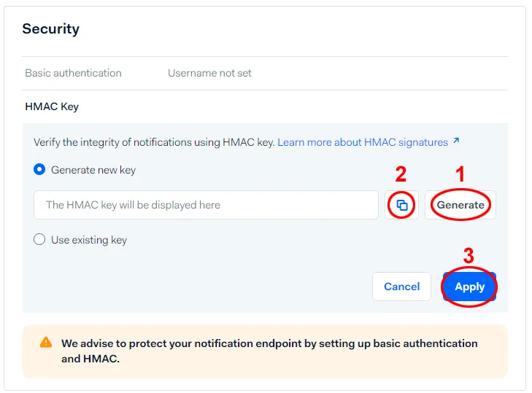Click the Generate new key label text

[x=93, y=170]
